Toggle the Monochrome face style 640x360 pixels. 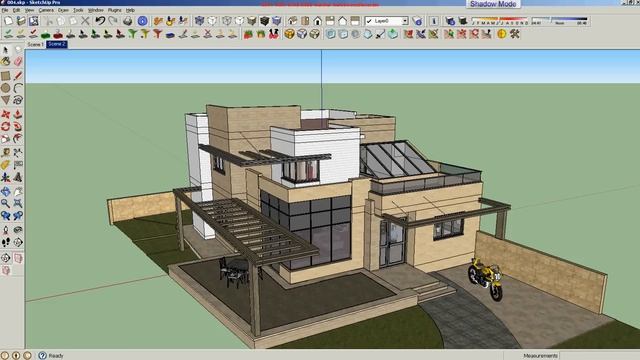(x=277, y=20)
